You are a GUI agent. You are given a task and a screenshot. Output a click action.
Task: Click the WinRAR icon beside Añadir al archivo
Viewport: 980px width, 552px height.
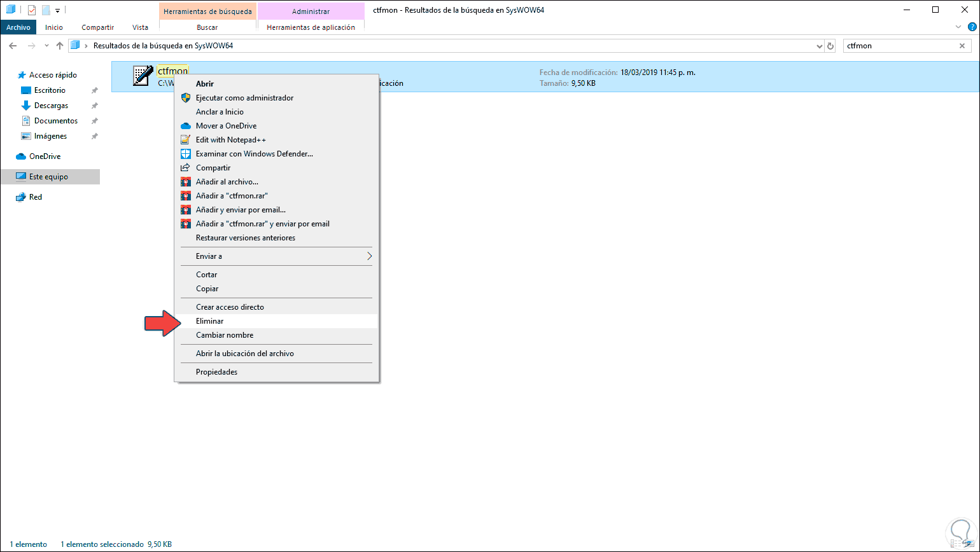pyautogui.click(x=185, y=181)
